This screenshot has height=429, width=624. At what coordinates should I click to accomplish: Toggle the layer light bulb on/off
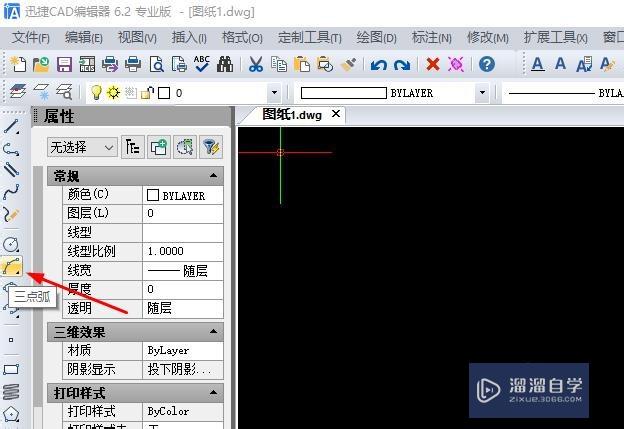coord(96,93)
